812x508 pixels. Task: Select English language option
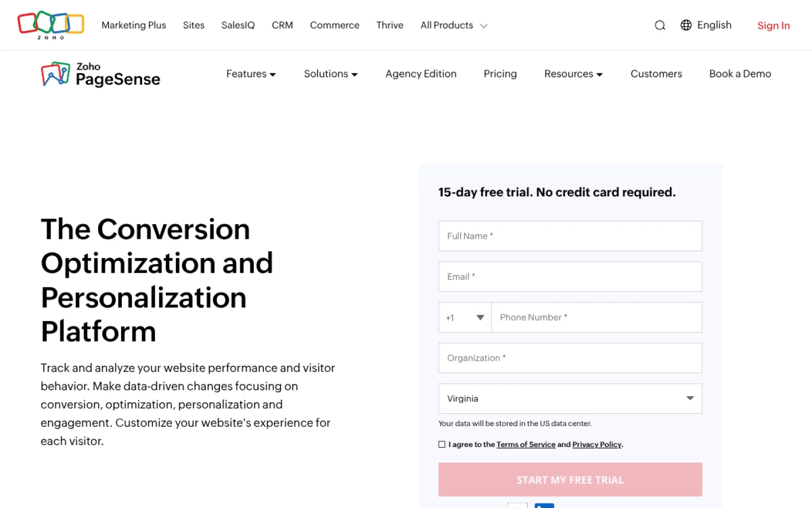[x=714, y=25]
